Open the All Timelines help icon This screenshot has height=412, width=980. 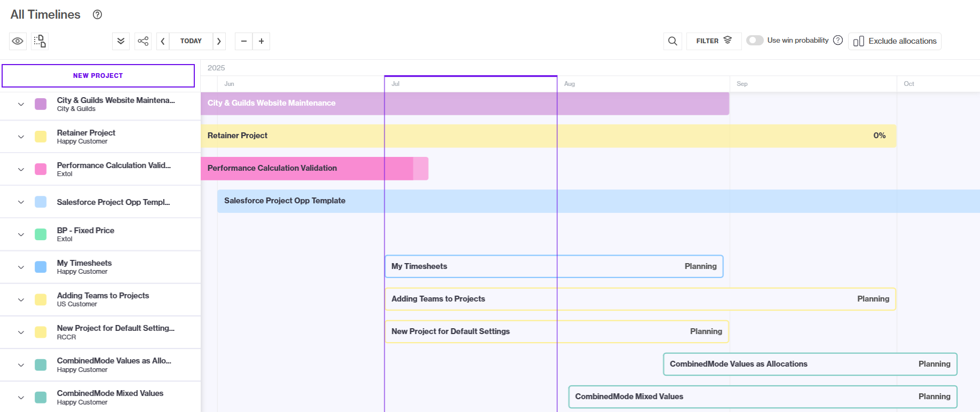[97, 14]
